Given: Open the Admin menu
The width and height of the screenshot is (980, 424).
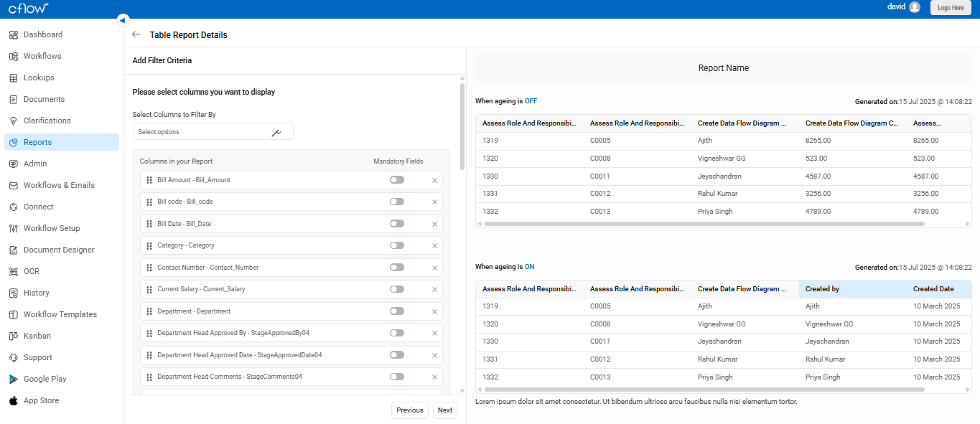Looking at the screenshot, I should 62,164.
